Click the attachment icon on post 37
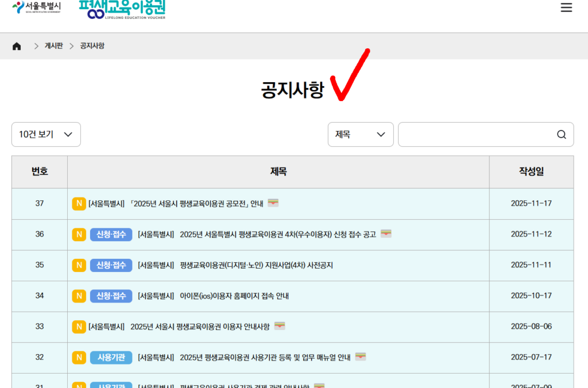The width and height of the screenshot is (588, 388). click(273, 203)
